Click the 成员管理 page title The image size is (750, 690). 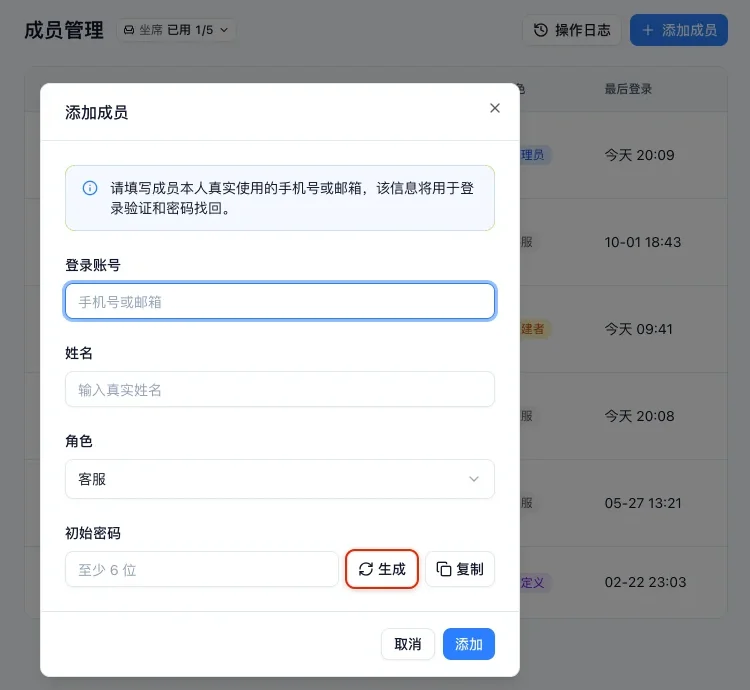point(64,30)
